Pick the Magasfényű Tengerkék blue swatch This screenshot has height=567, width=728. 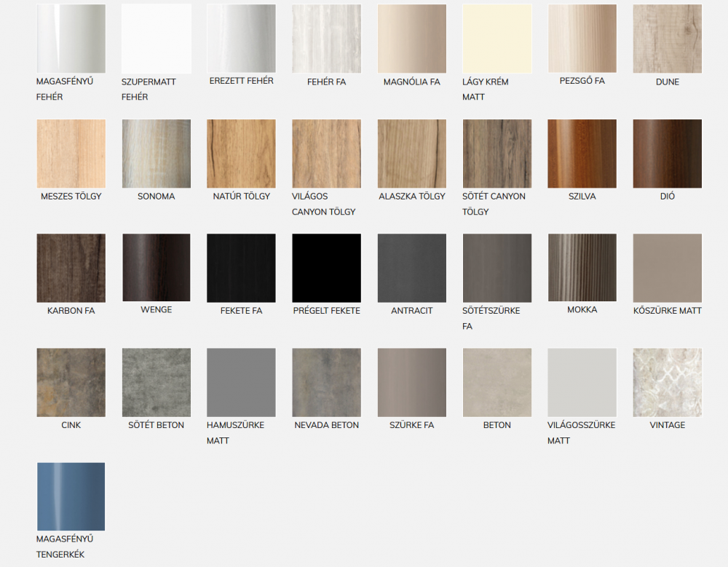[x=71, y=496]
